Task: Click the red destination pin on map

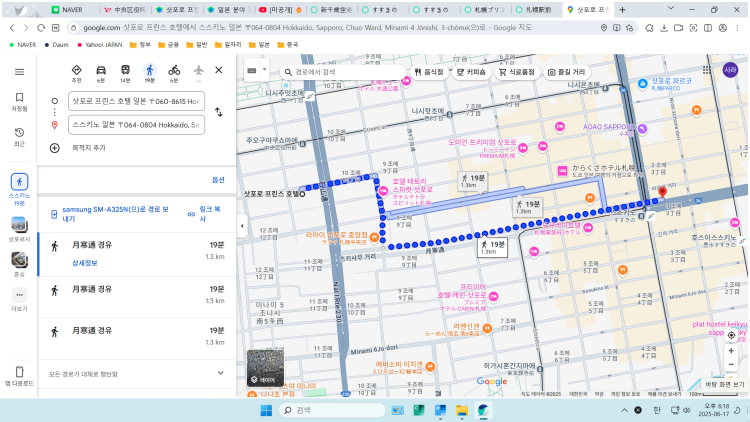Action: [662, 192]
